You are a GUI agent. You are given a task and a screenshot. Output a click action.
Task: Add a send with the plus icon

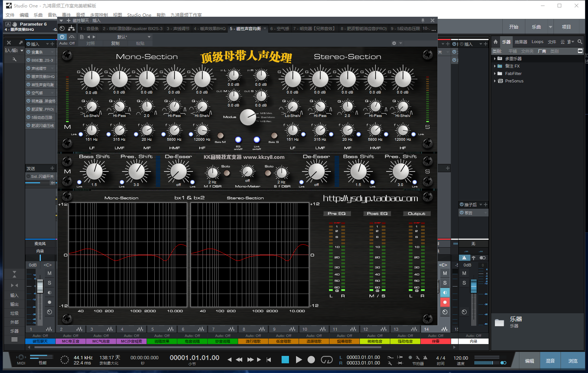(52, 168)
